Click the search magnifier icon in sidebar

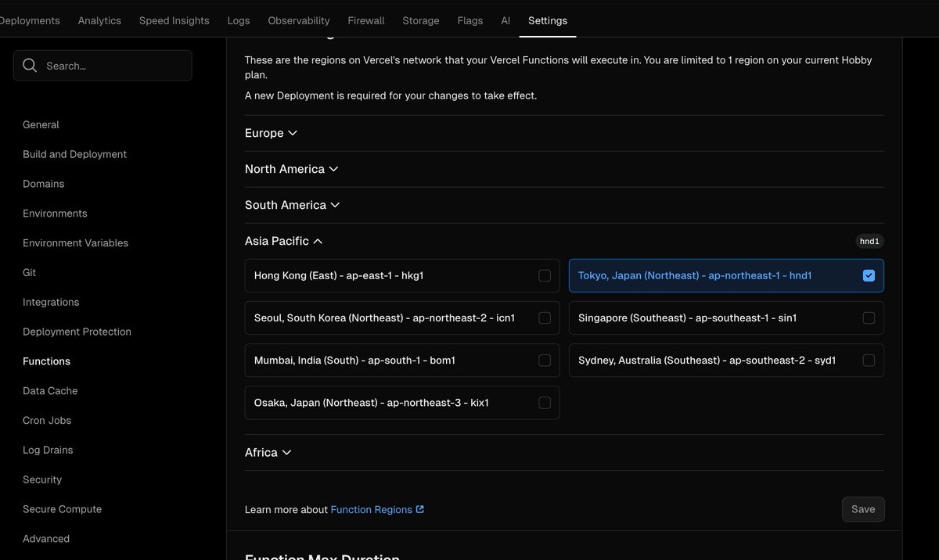[30, 66]
